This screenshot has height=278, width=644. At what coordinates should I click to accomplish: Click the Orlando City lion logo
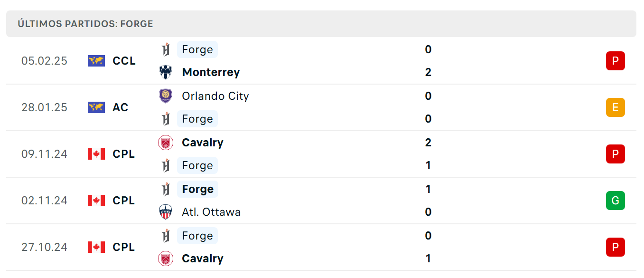166,96
